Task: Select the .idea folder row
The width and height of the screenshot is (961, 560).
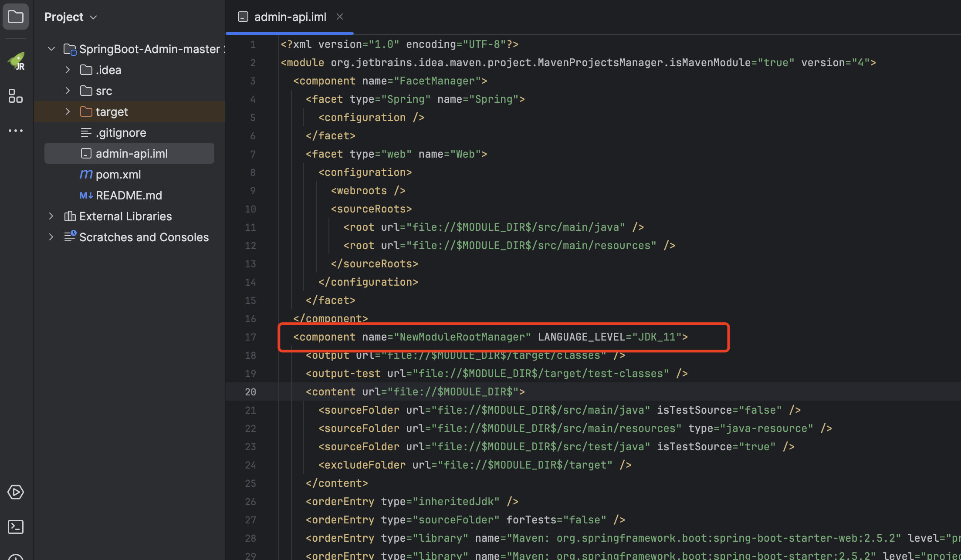Action: click(x=129, y=70)
